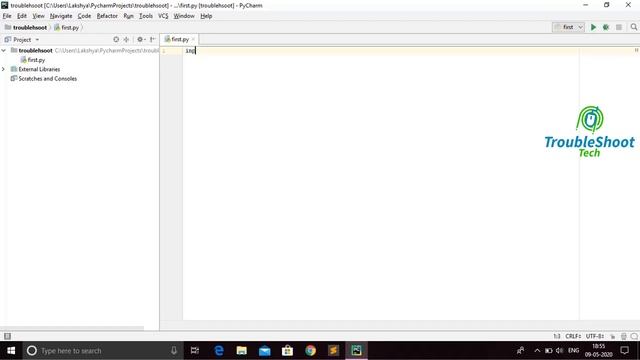Open the Windows Start menu
This screenshot has height=360, width=640.
tap(11, 351)
